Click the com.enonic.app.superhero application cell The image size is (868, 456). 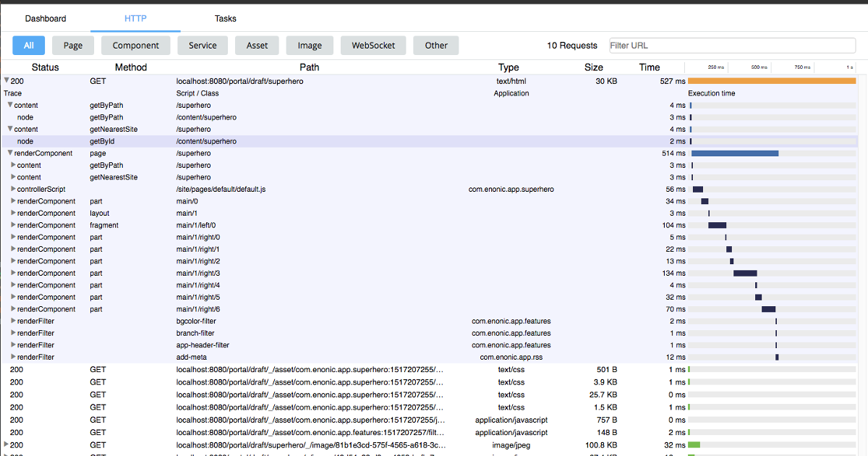click(511, 189)
